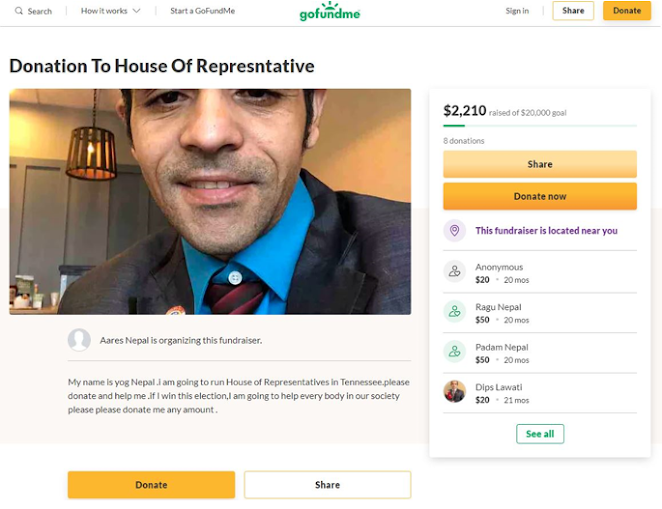This screenshot has height=509, width=662.
Task: Click the location pin icon
Action: pos(455,231)
